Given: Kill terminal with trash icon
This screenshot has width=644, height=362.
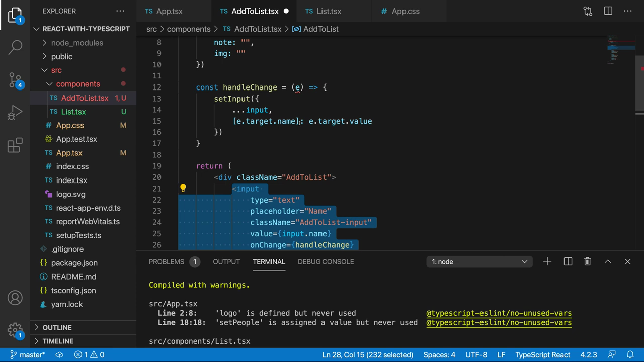Looking at the screenshot, I should point(587,261).
